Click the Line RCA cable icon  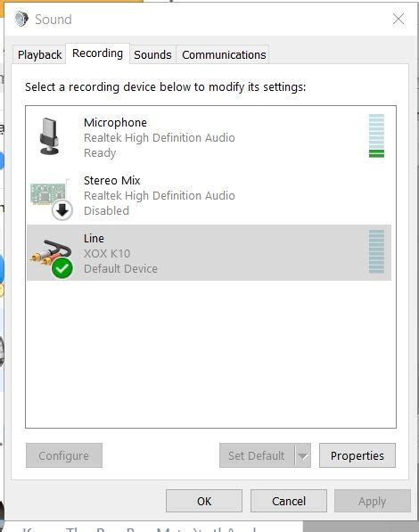tap(51, 252)
